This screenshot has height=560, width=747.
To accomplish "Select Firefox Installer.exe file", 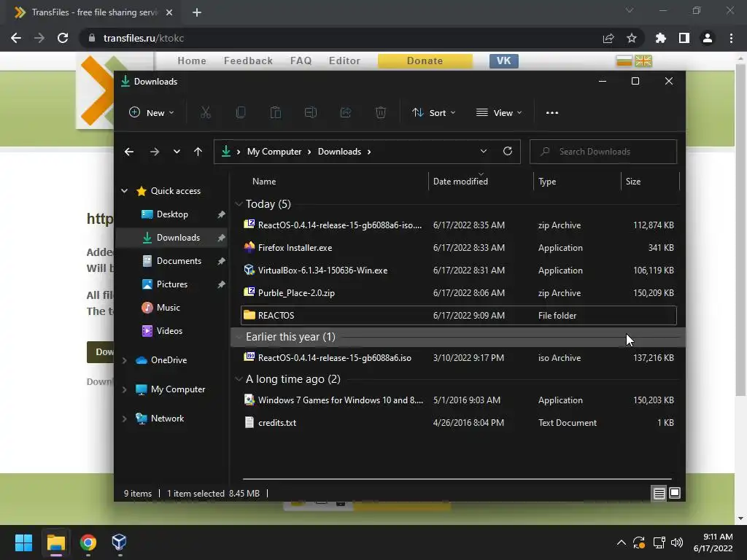I will [459, 248].
